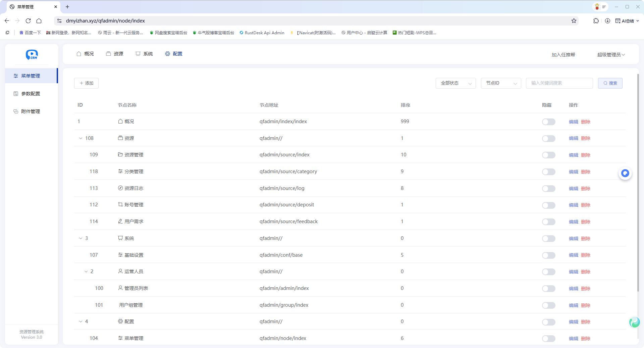Click the user icon beside 运营人员 row

120,271
